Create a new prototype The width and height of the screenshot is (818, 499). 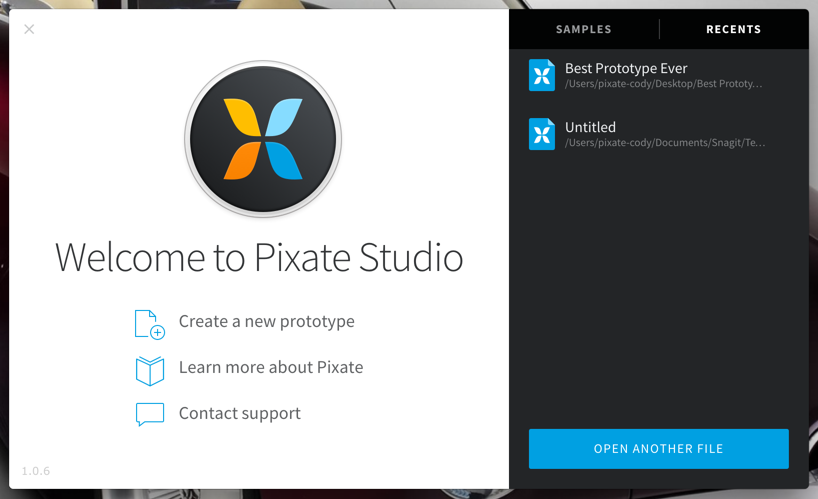click(267, 322)
